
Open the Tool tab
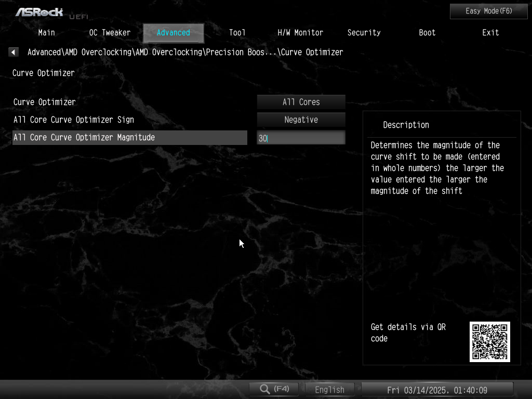237,33
